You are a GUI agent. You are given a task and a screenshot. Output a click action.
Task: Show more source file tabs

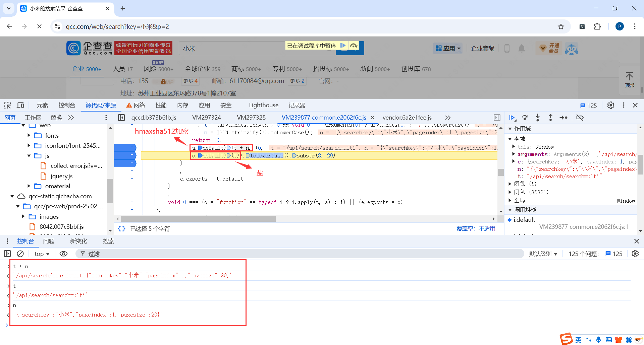[x=448, y=118]
